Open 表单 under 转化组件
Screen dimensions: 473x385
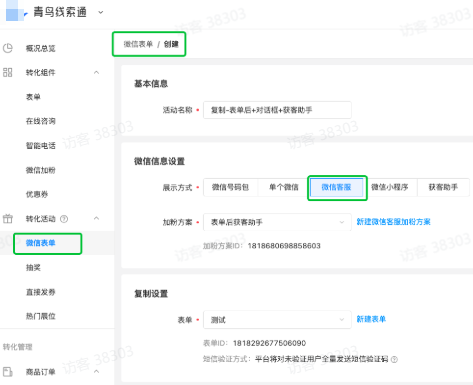click(33, 97)
